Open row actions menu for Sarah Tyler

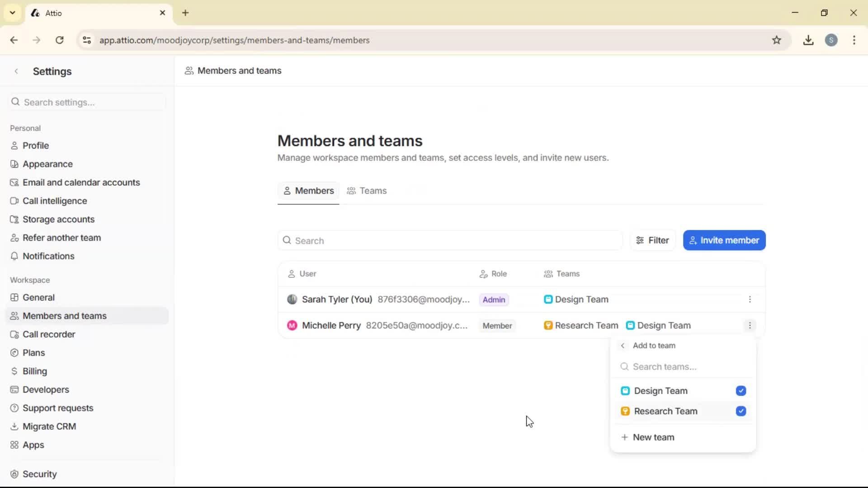pyautogui.click(x=750, y=299)
